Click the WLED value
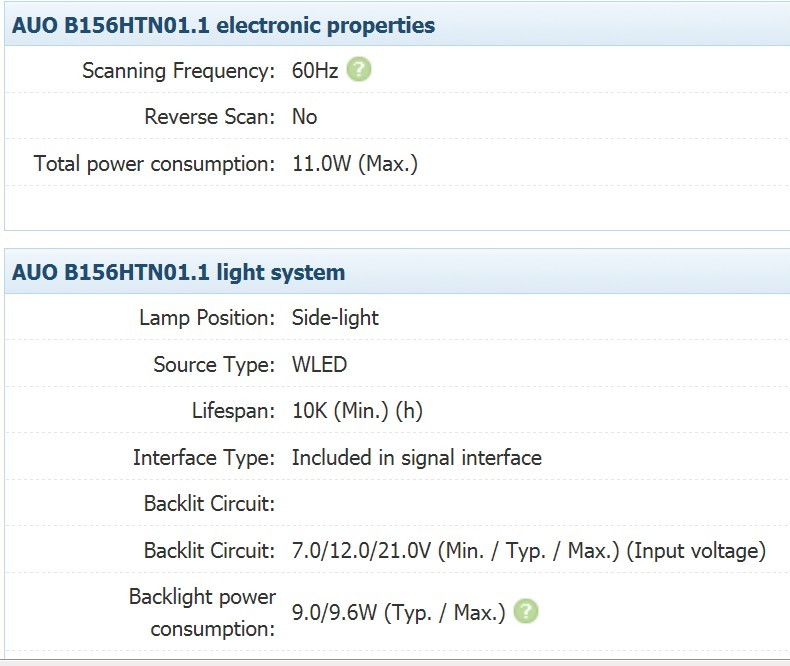790x666 pixels. point(319,364)
